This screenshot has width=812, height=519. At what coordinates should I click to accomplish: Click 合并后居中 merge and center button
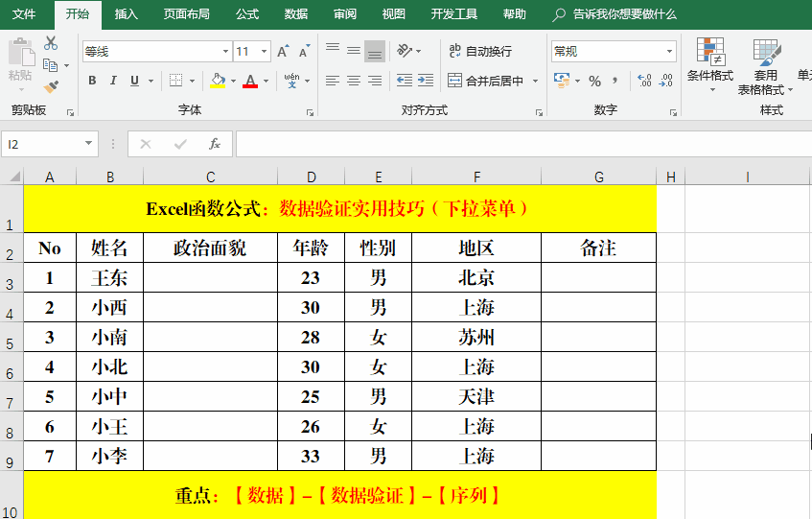click(x=486, y=81)
